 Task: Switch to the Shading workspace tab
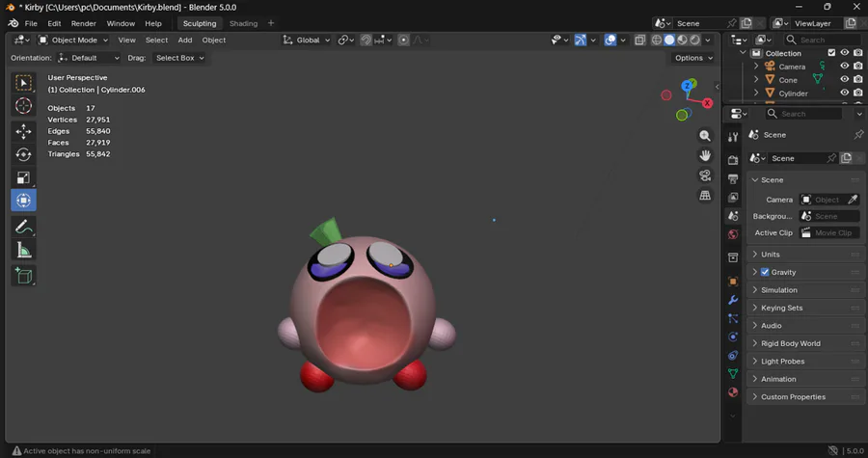click(244, 23)
